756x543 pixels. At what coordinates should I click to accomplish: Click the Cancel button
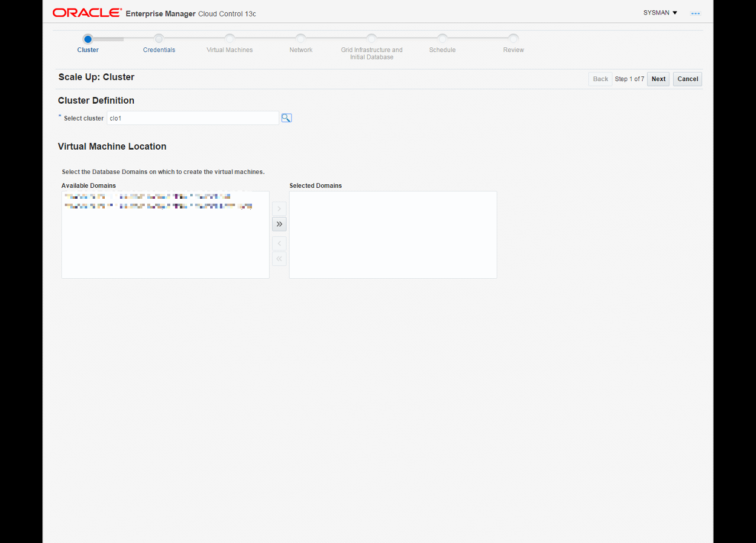click(x=688, y=79)
